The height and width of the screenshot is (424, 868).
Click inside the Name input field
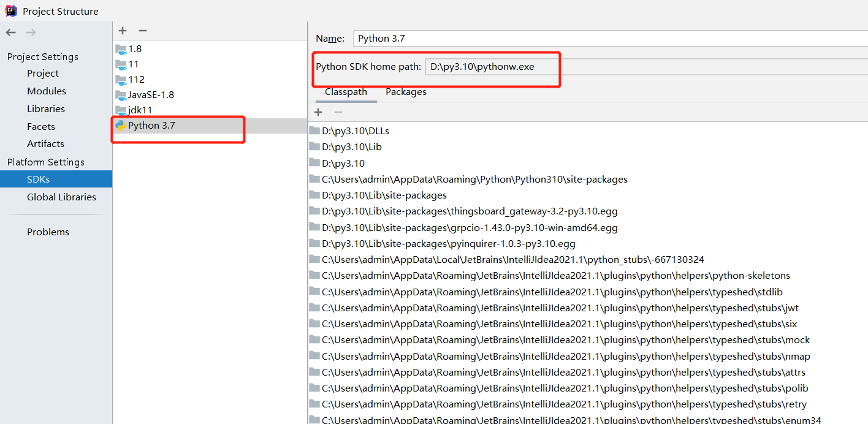tap(490, 38)
